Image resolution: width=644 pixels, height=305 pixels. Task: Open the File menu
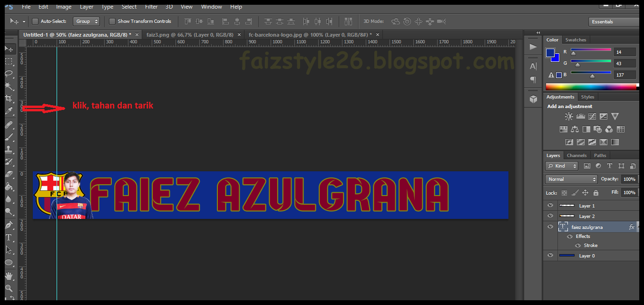coord(26,7)
